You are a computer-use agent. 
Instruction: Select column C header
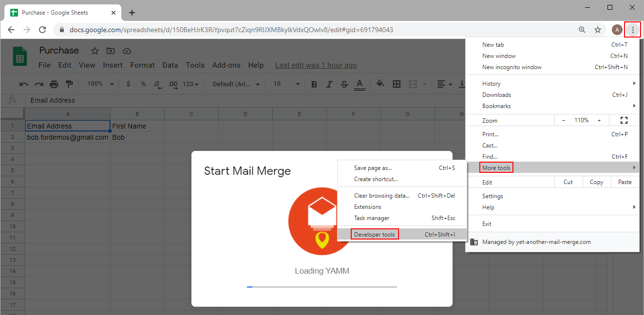tap(191, 114)
